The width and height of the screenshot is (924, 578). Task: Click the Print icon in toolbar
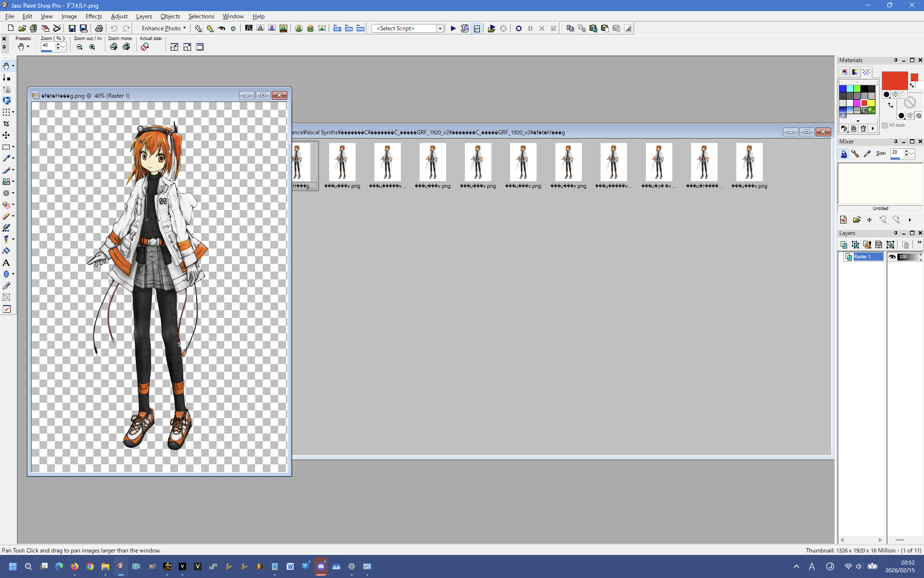[99, 28]
